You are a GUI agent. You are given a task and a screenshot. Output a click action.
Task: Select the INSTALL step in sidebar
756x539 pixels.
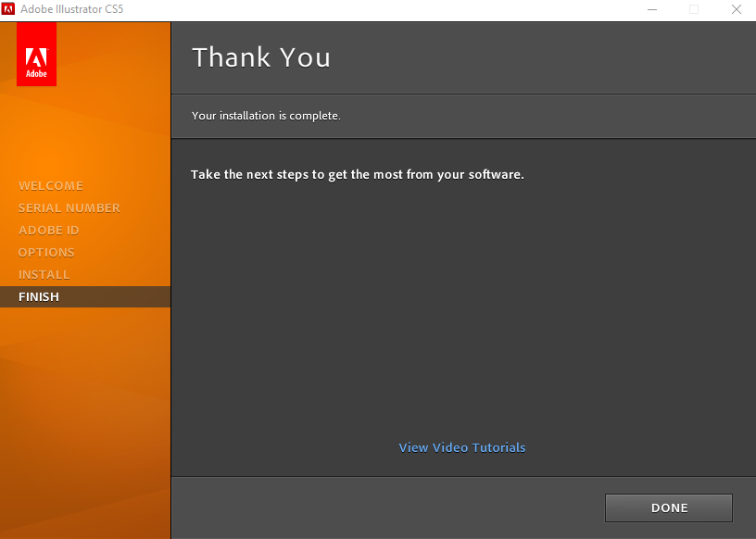point(44,274)
